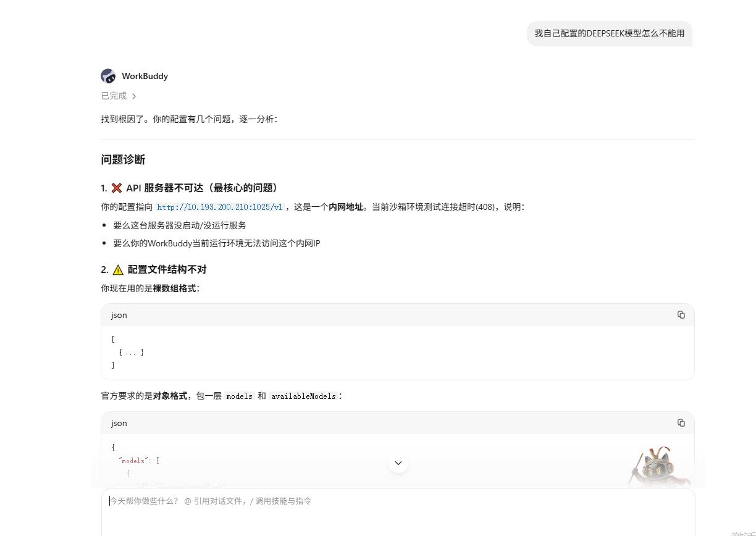The image size is (756, 536).
Task: Click the bold text 裸数组格式
Action: tap(174, 288)
